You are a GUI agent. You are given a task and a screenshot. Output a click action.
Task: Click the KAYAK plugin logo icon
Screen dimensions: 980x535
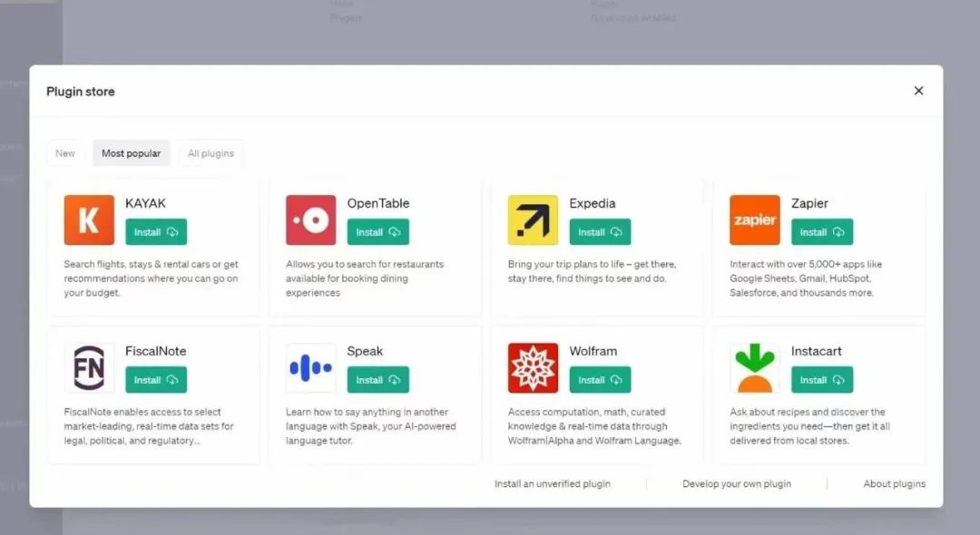coord(89,220)
